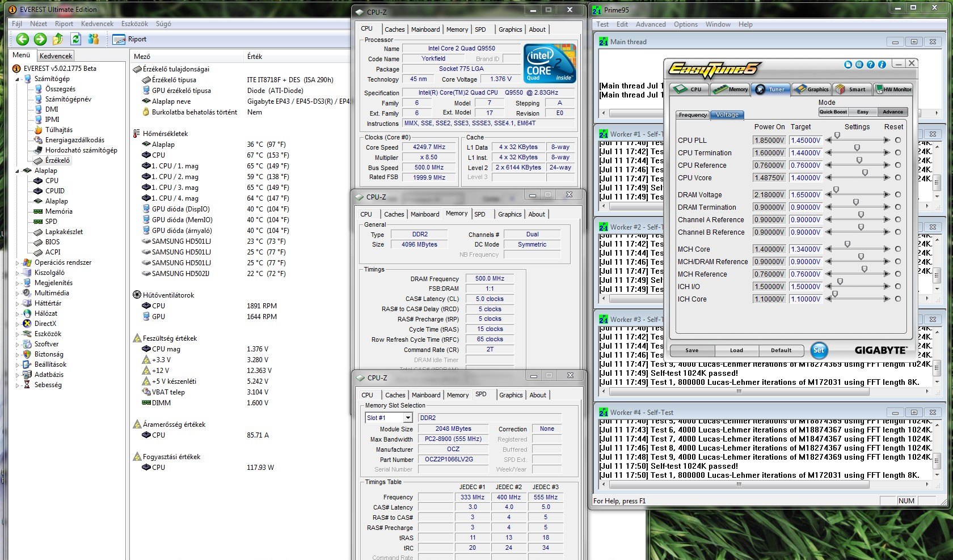Collapse the Számítógép tree node
The width and height of the screenshot is (953, 560).
[x=17, y=79]
